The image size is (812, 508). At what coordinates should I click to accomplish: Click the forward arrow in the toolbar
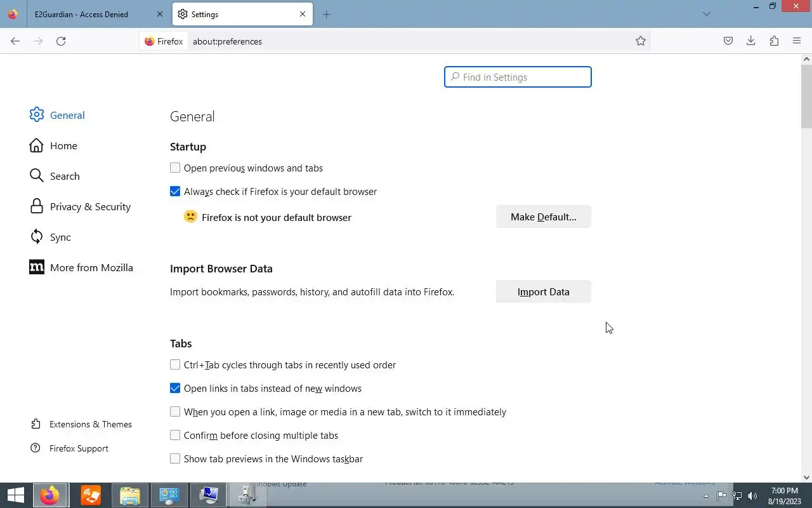(38, 41)
